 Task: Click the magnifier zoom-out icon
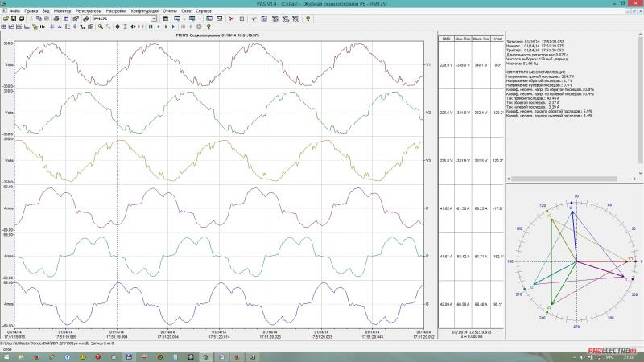point(109,27)
